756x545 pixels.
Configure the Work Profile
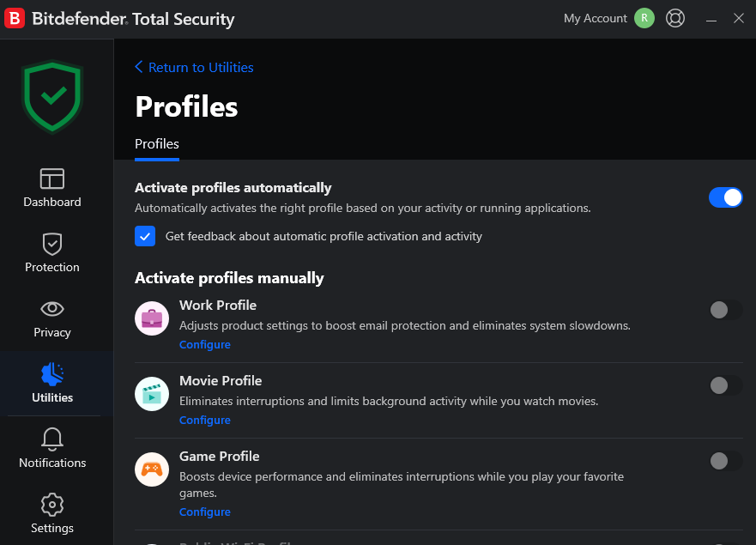tap(205, 344)
